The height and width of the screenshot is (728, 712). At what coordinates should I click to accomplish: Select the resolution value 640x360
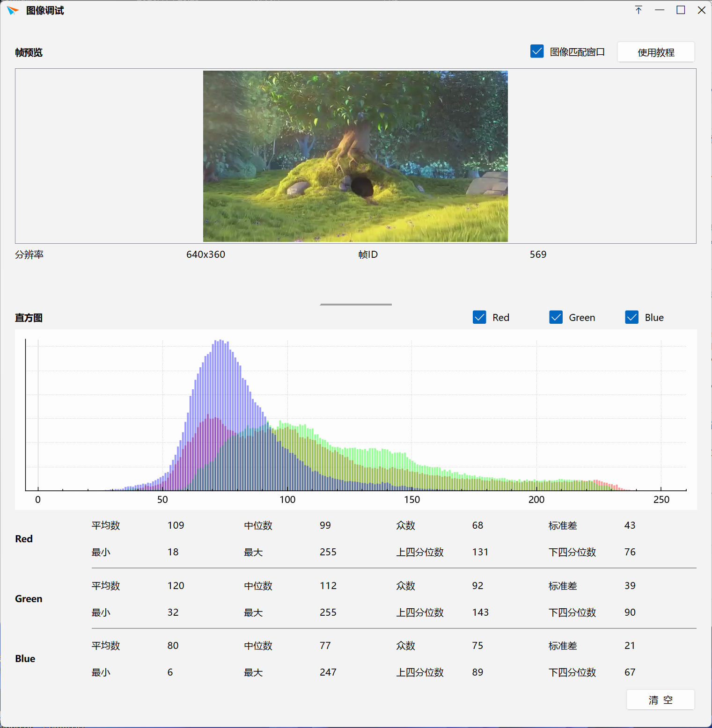coord(206,255)
